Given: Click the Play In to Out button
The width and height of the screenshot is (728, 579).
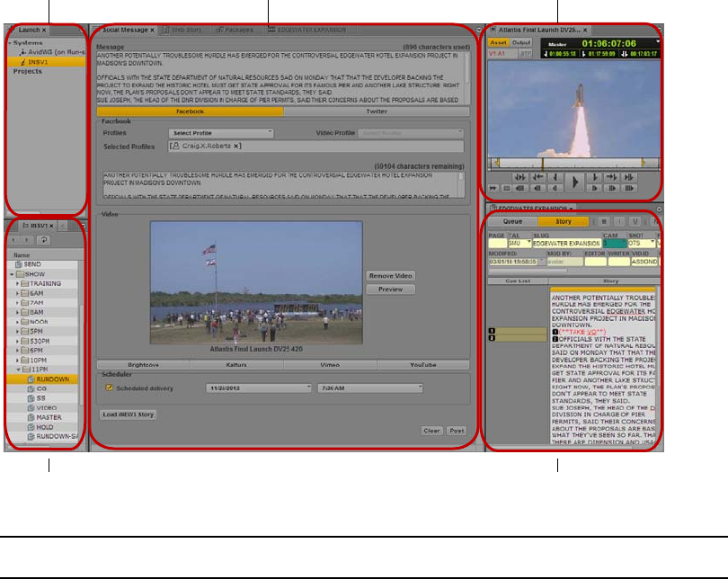Looking at the screenshot, I should tap(520, 177).
